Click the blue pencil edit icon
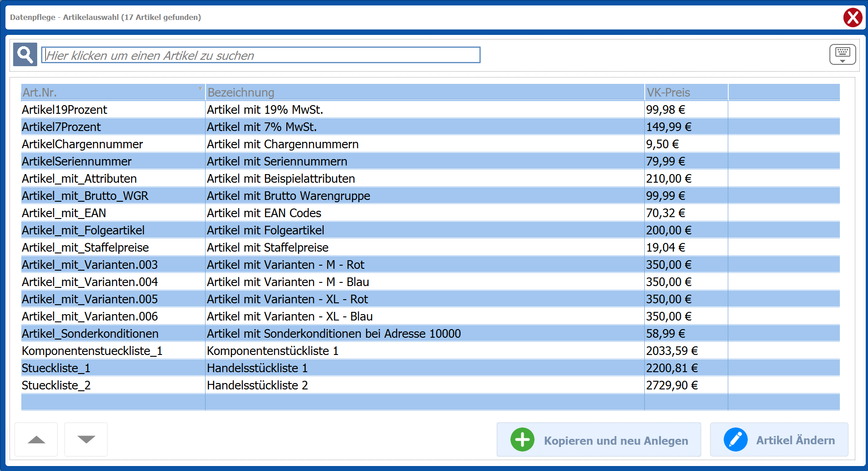 [735, 440]
